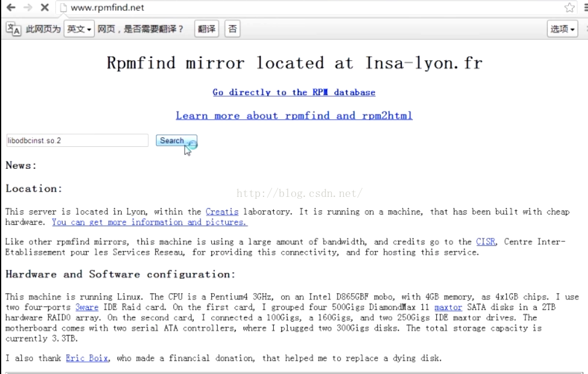Screen dimensions: 588x374
Task: Open You can get more information and pictures
Action: tap(149, 222)
